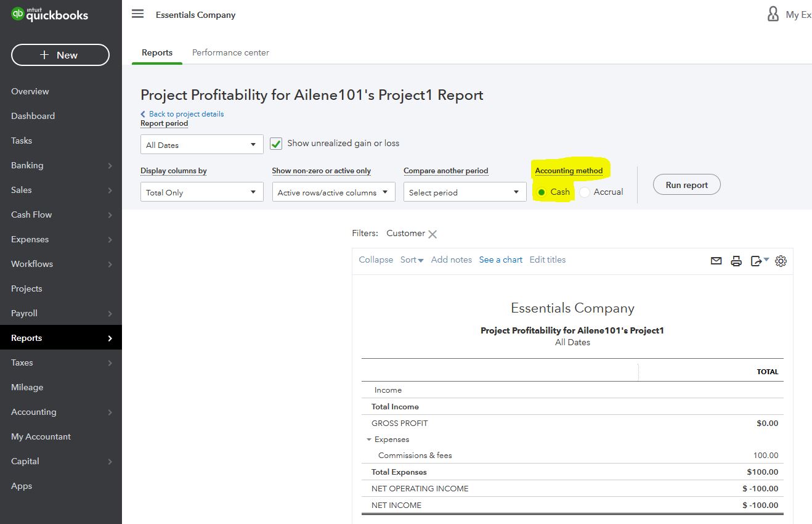Click the print report icon
The image size is (812, 524).
[736, 261]
